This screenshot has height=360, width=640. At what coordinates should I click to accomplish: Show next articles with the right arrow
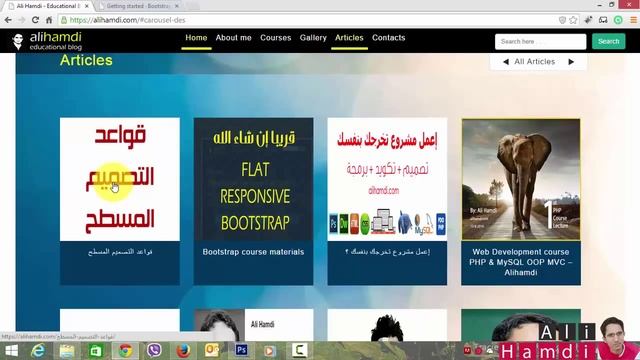tap(571, 62)
